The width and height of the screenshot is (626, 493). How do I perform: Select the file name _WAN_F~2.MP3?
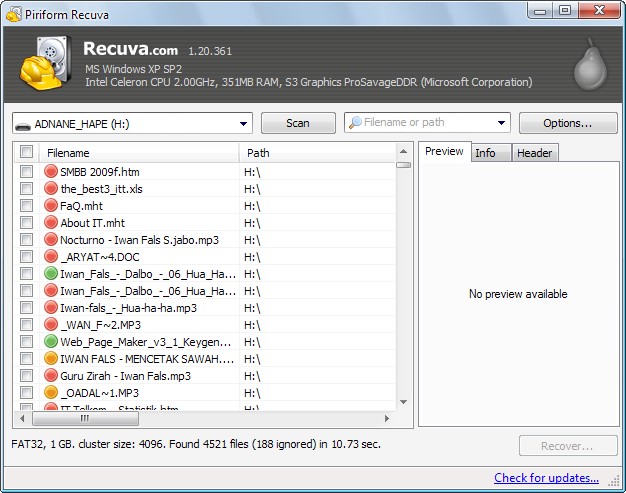click(x=100, y=325)
